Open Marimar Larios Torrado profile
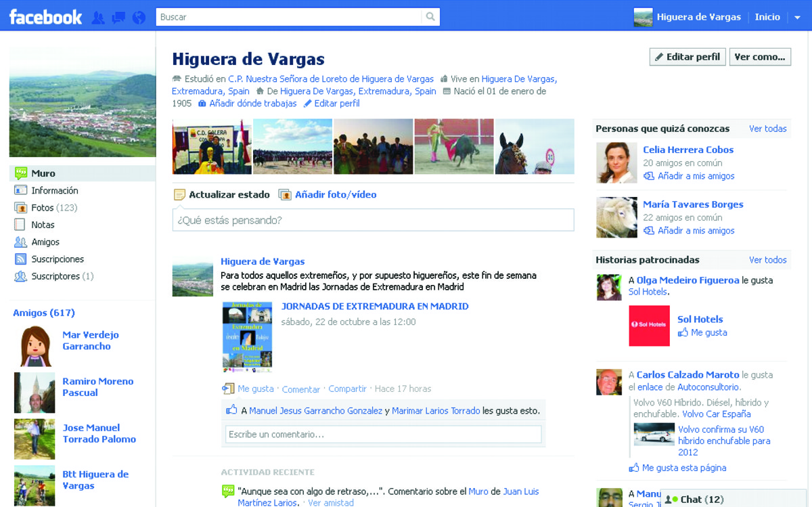This screenshot has width=812, height=507. click(436, 411)
